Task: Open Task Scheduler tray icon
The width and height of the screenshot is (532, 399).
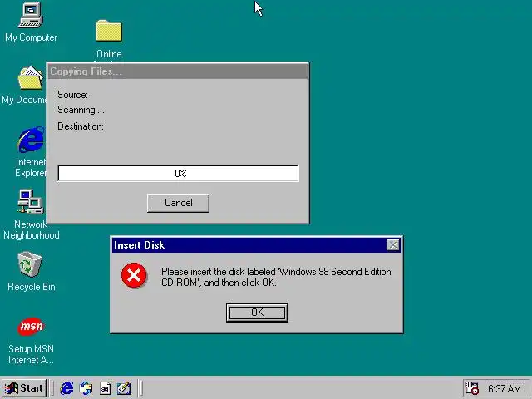Action: (471, 388)
